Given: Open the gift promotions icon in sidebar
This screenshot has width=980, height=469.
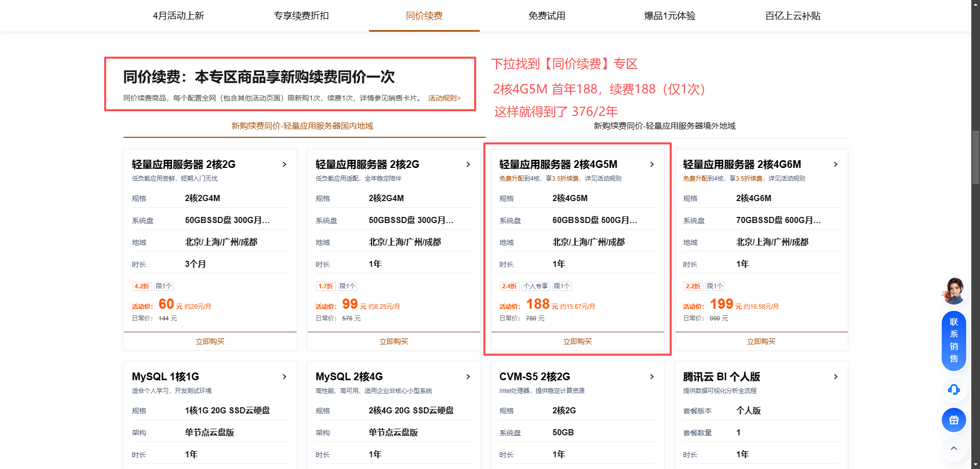Looking at the screenshot, I should pos(953,420).
